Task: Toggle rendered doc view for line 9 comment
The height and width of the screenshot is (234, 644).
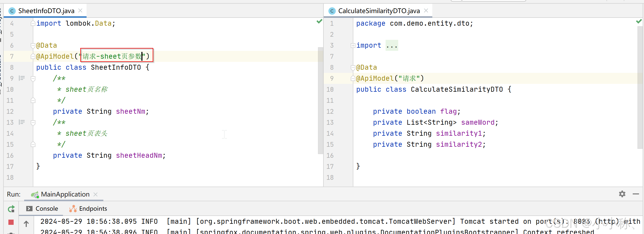Action: pyautogui.click(x=22, y=78)
